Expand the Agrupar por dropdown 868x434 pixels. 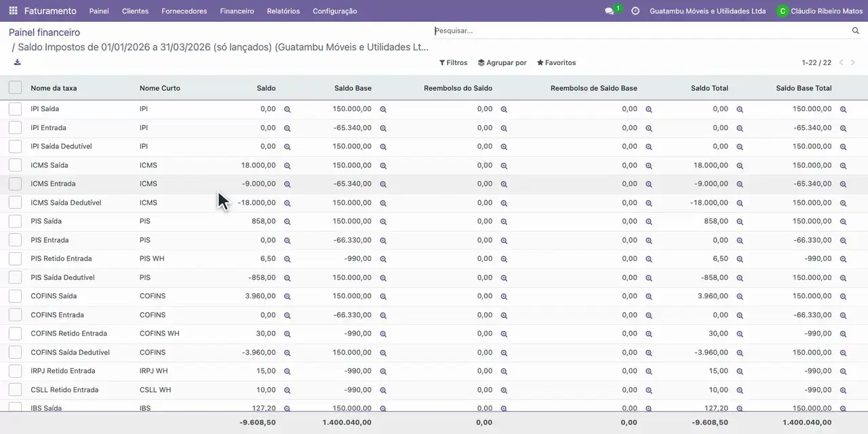coord(502,62)
